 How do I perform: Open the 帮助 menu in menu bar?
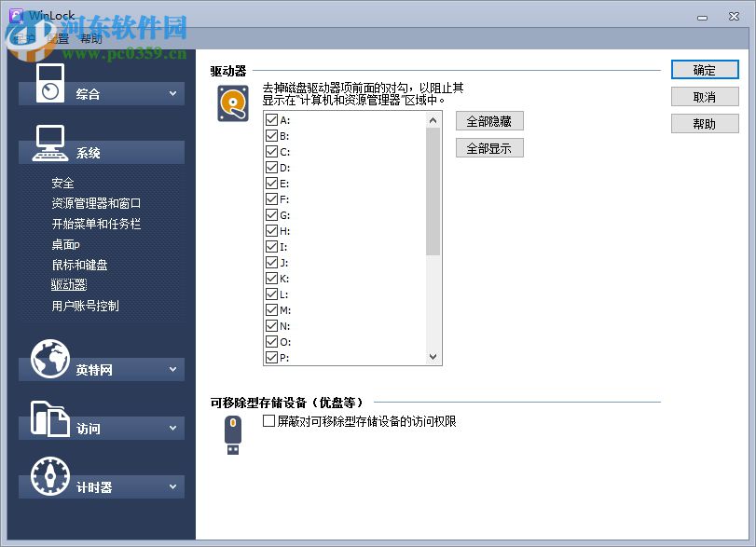click(x=89, y=39)
